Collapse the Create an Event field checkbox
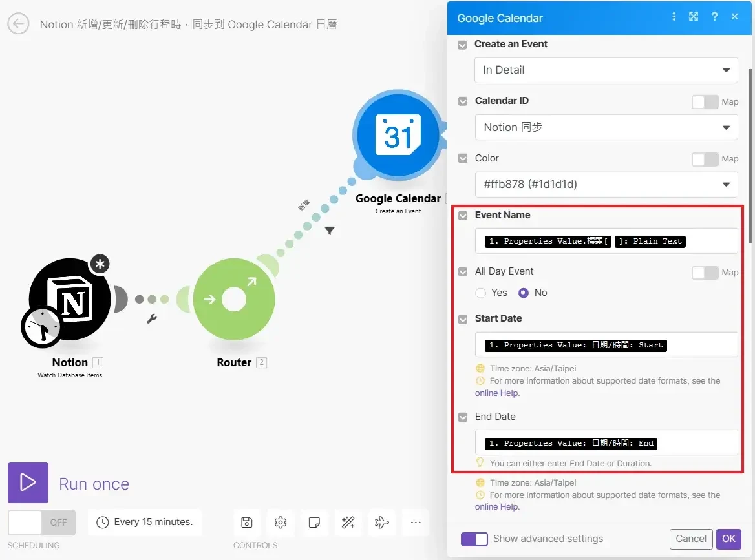This screenshot has height=560, width=755. coord(462,45)
